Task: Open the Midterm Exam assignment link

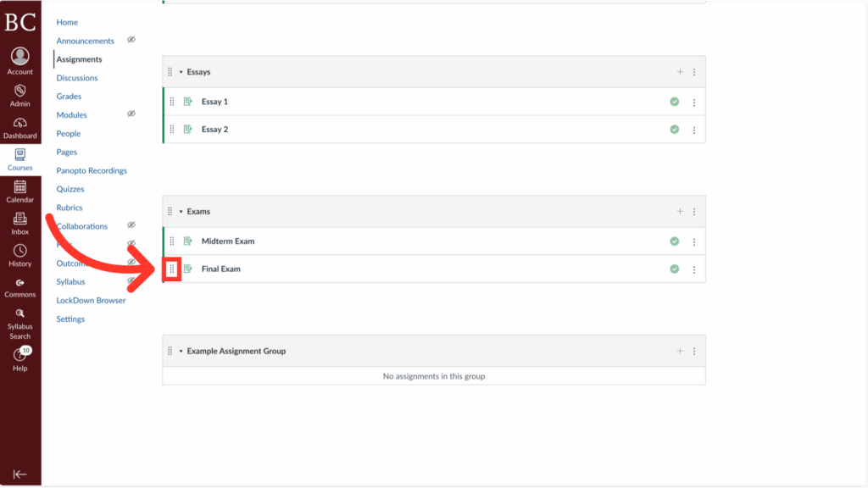Action: tap(227, 241)
